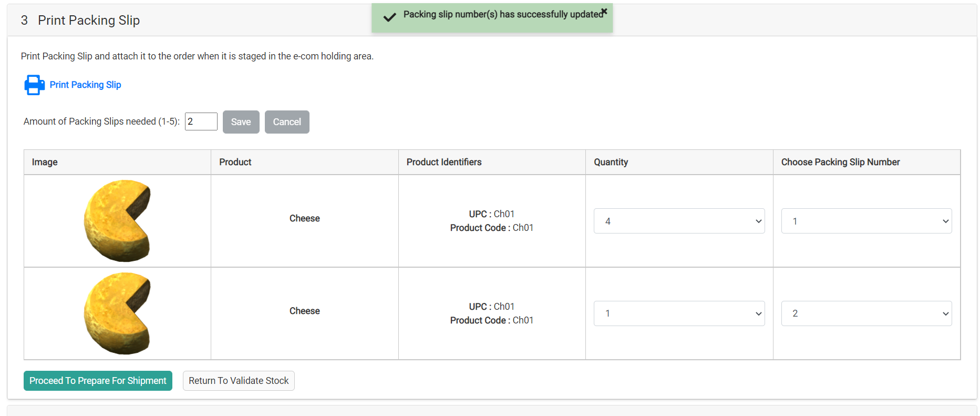This screenshot has width=980, height=416.
Task: Click the Product Identifiers column header
Action: point(444,162)
